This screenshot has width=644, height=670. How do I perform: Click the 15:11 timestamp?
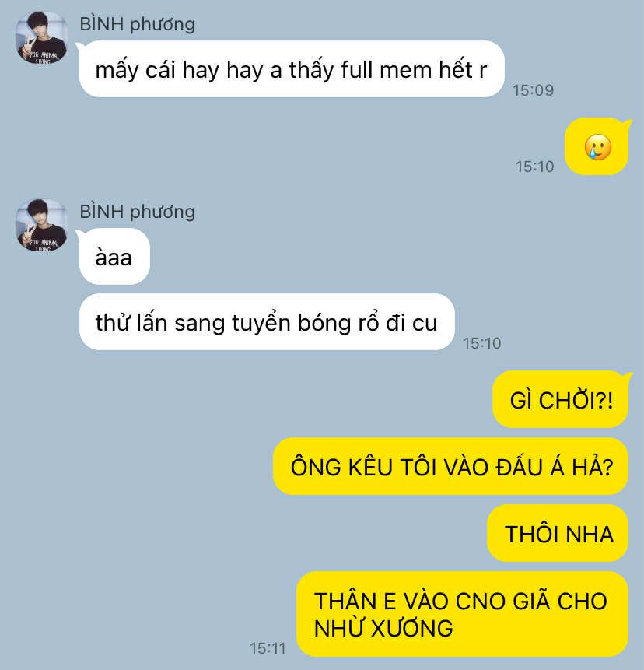pos(268,648)
